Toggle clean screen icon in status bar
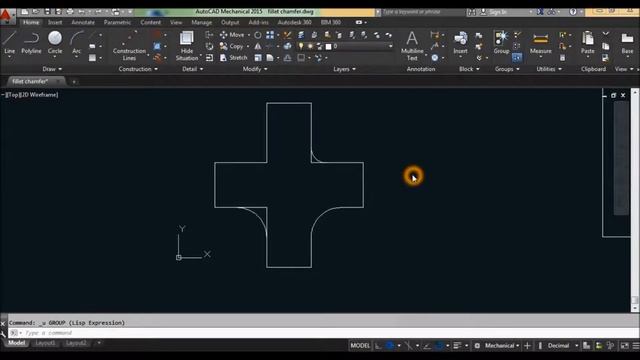640x360 pixels. [x=624, y=346]
